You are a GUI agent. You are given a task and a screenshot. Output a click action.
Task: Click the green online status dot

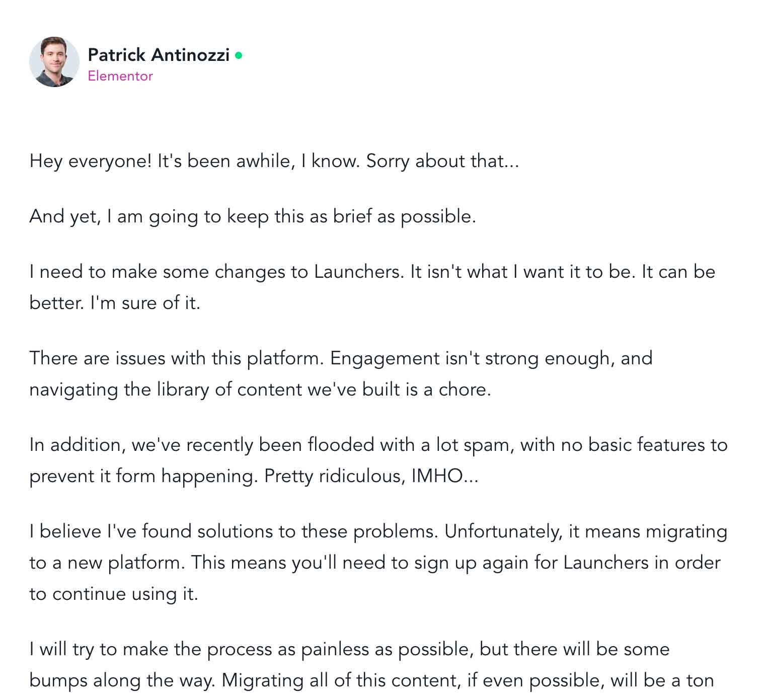click(x=239, y=55)
